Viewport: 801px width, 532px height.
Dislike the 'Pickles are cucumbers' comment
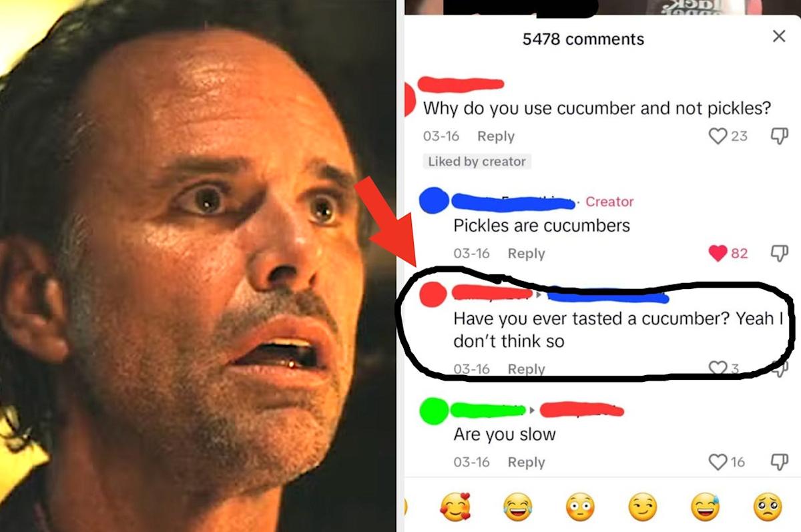coord(779,253)
